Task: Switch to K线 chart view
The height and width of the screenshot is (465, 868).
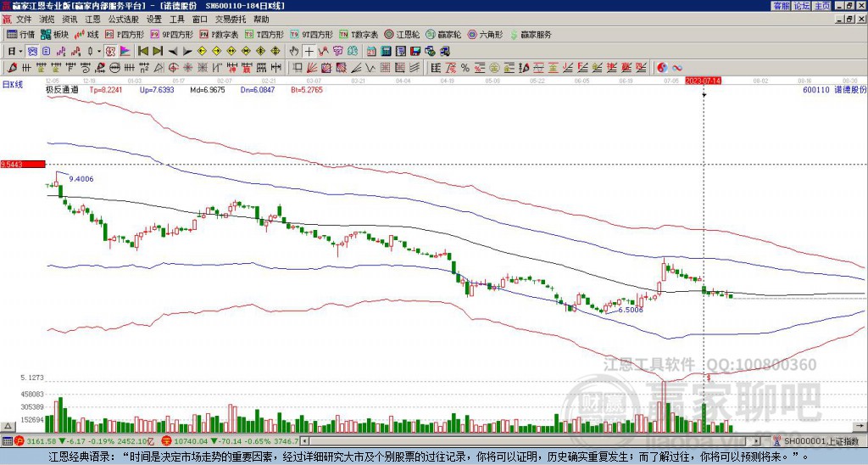Action: click(86, 34)
